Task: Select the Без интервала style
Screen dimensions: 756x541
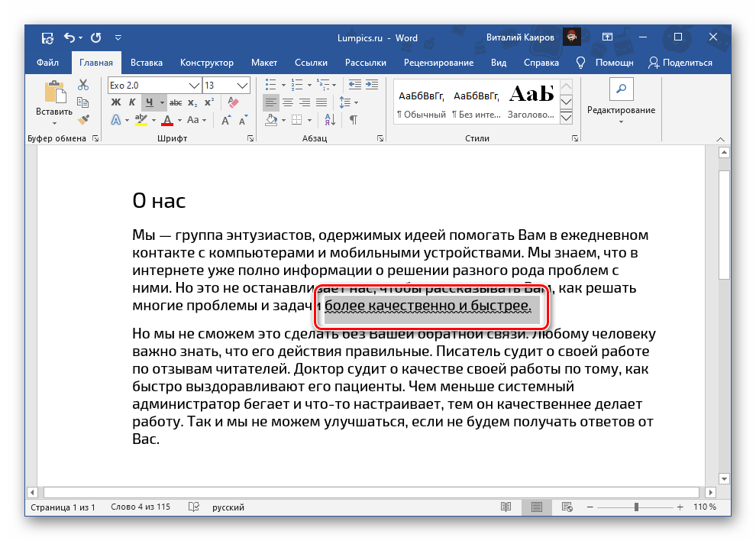Action: click(x=477, y=103)
